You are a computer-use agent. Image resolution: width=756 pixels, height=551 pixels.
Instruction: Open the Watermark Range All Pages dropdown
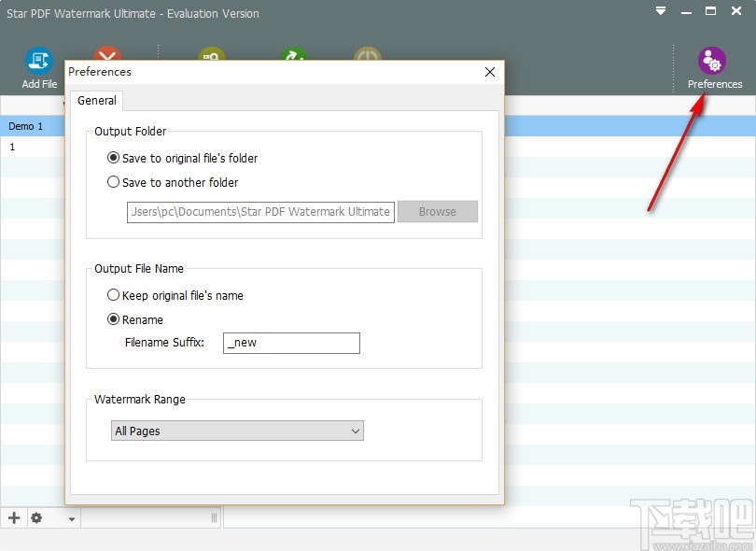tap(237, 431)
